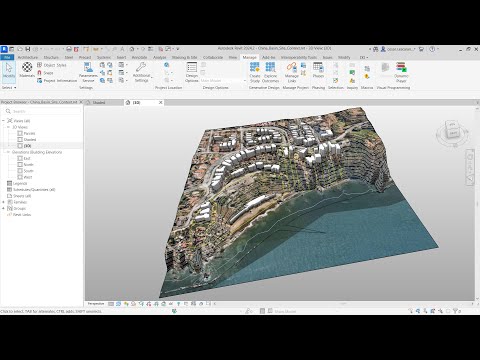The height and width of the screenshot is (360, 480).
Task: Open Snaps settings
Action: pos(45,73)
